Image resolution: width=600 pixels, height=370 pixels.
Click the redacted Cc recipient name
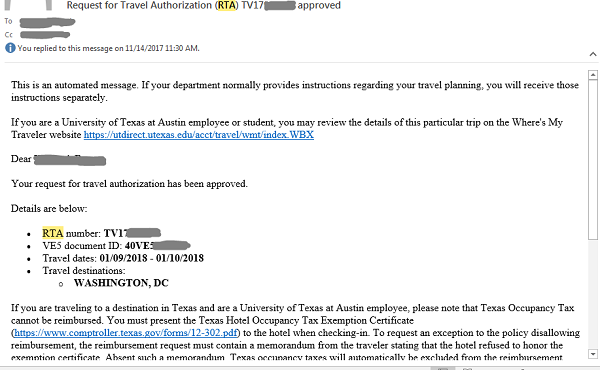pos(45,35)
